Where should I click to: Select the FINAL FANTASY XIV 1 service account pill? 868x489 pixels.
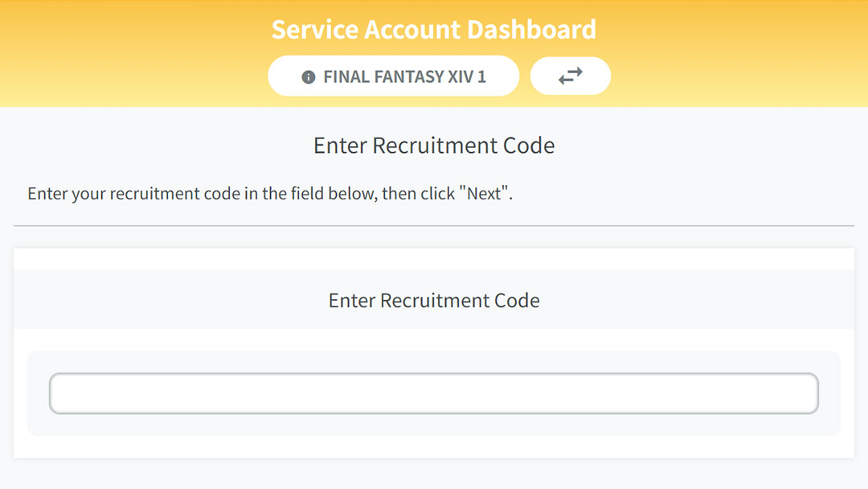click(394, 76)
